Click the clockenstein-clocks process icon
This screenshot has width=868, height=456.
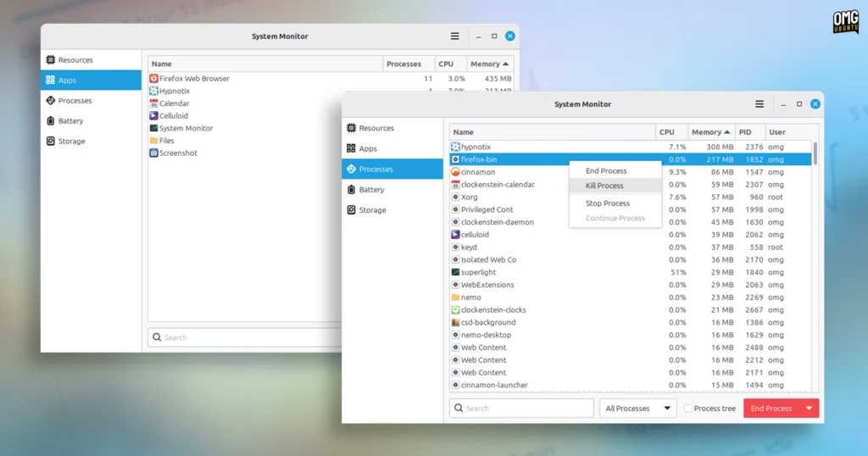[x=455, y=310]
